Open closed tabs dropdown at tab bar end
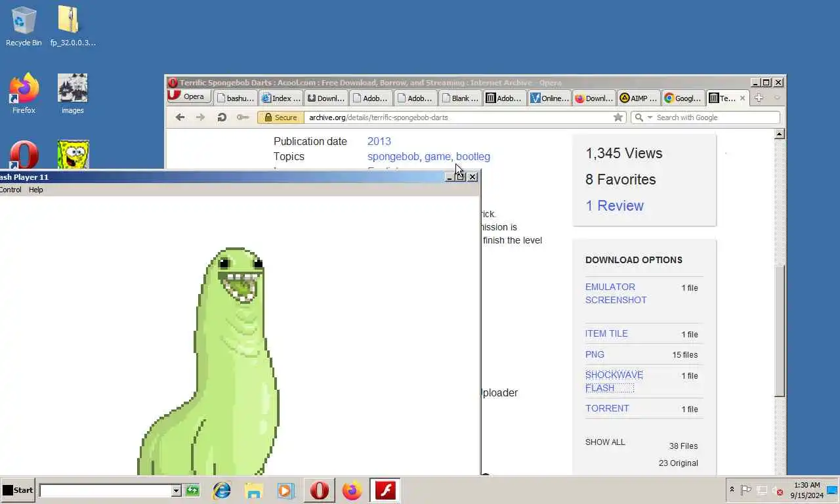Viewport: 840px width, 504px height. point(777,98)
